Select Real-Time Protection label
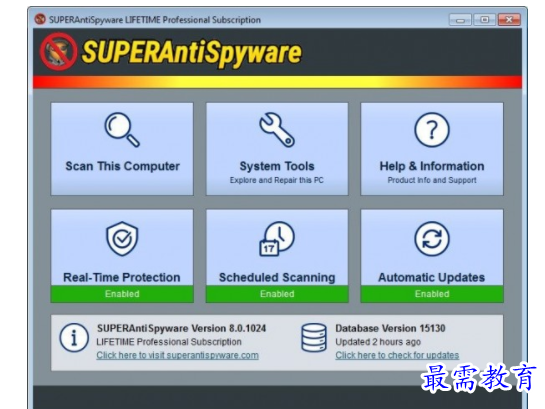Viewport: 545px width, 409px height. tap(122, 277)
